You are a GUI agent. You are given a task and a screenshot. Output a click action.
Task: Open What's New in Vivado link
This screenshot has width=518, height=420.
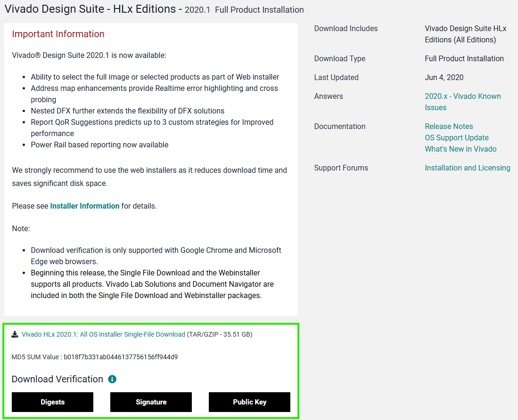click(x=460, y=149)
